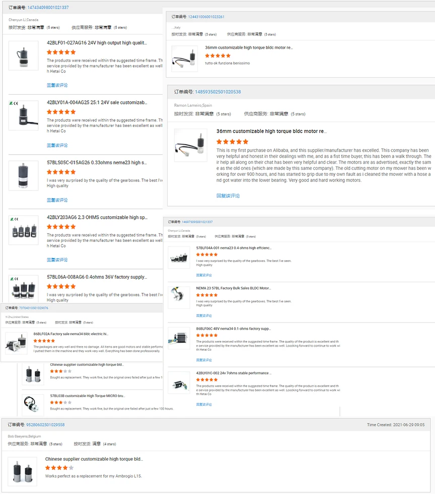Open order number 124431006001023261
The image size is (435, 504).
[x=205, y=17]
